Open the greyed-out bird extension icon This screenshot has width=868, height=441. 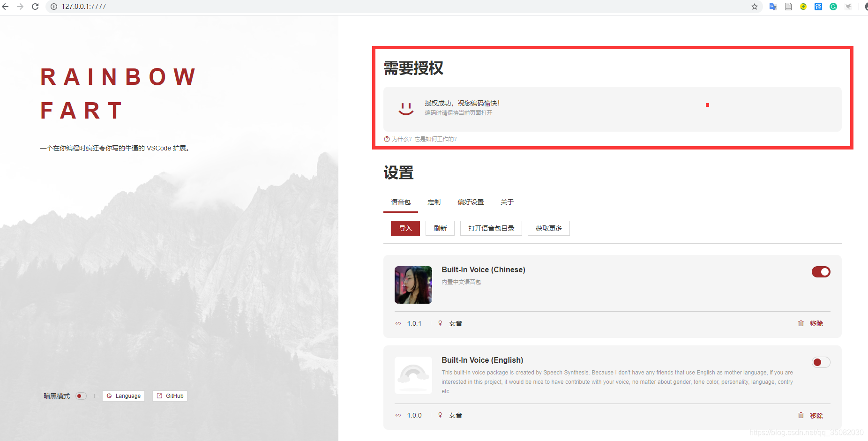coord(848,7)
